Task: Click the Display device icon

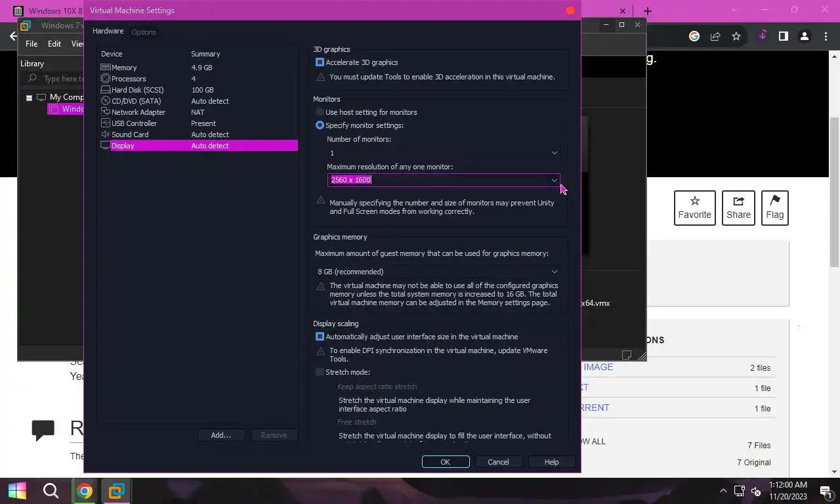Action: [105, 146]
